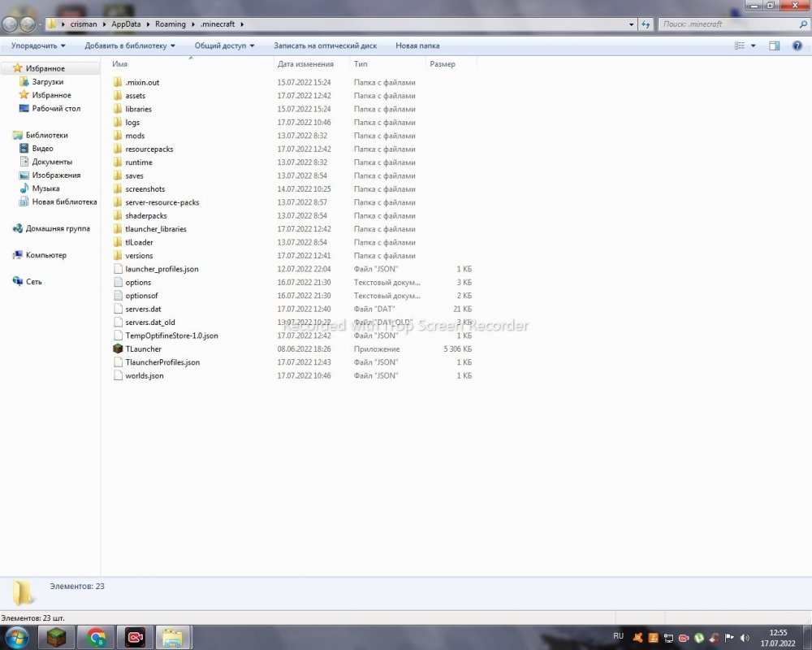Select worlds.json file name
The height and width of the screenshot is (650, 812).
coord(144,376)
